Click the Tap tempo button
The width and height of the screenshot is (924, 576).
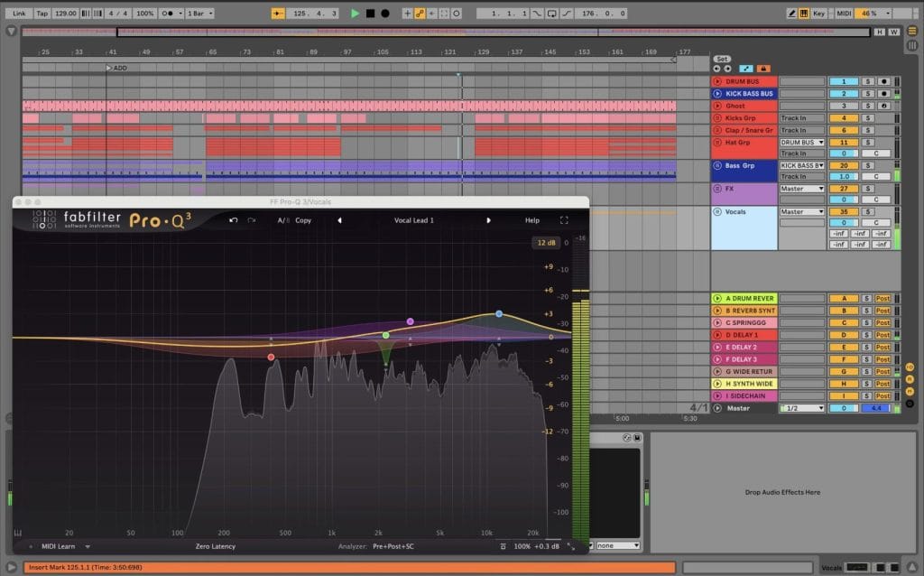42,14
